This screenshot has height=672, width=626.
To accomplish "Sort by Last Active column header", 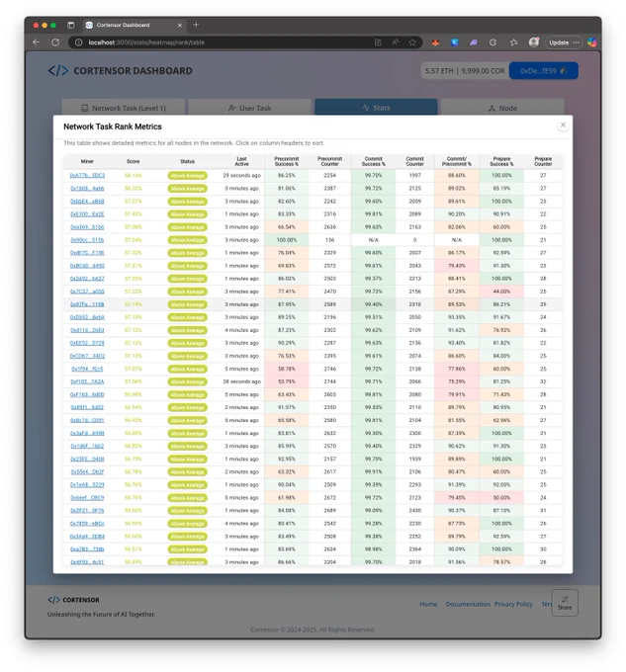I will (x=242, y=161).
